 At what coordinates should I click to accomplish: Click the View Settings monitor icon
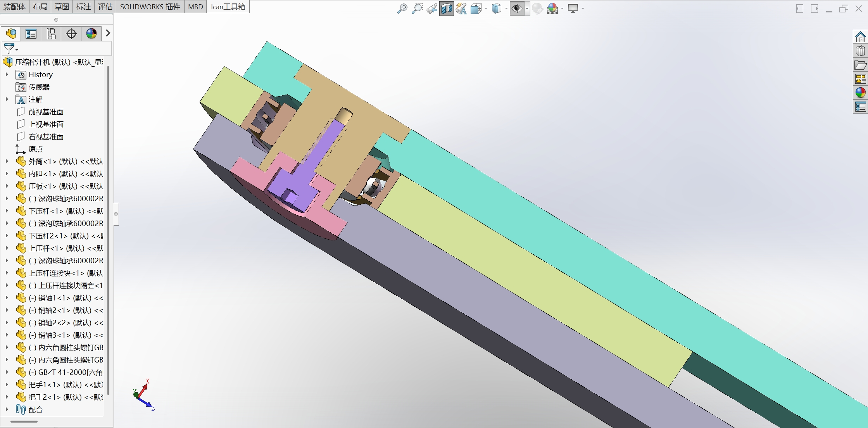(573, 9)
